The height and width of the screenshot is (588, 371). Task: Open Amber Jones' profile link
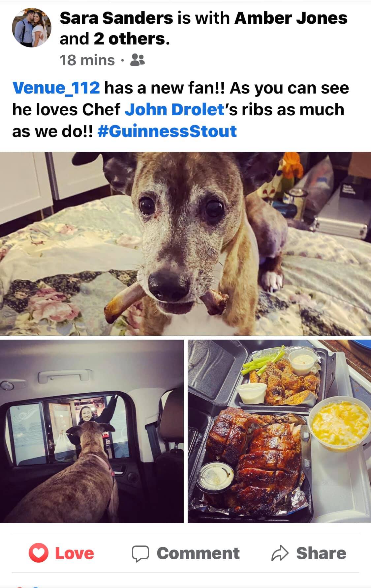coord(291,18)
